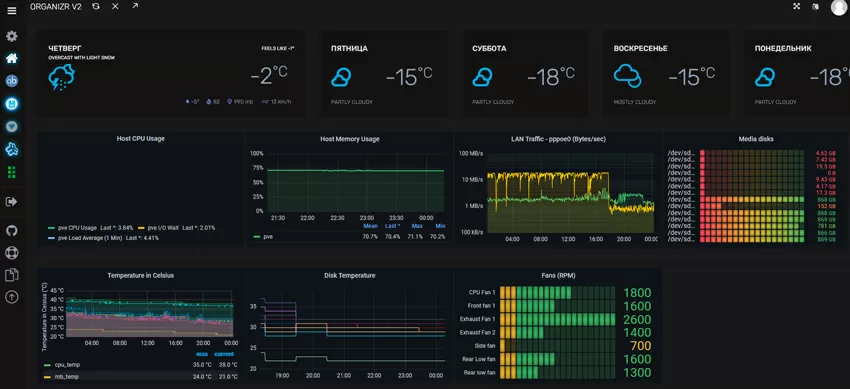Click the FEELS LIKE label
Viewport: 850px width, 389px height.
click(x=278, y=48)
